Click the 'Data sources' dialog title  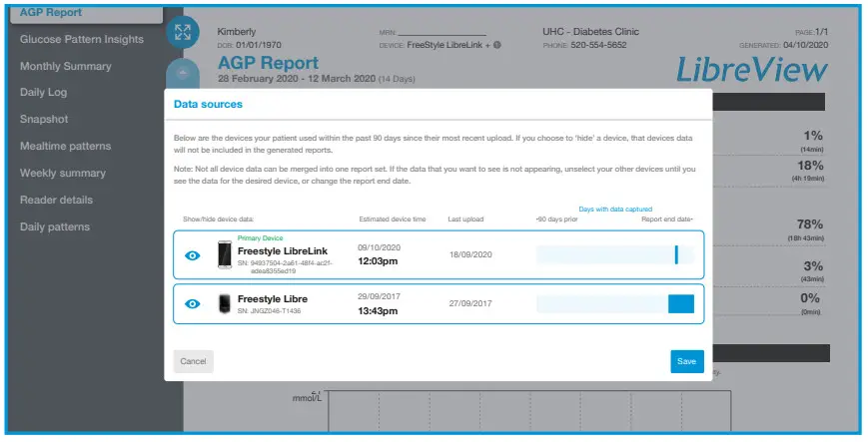[208, 104]
